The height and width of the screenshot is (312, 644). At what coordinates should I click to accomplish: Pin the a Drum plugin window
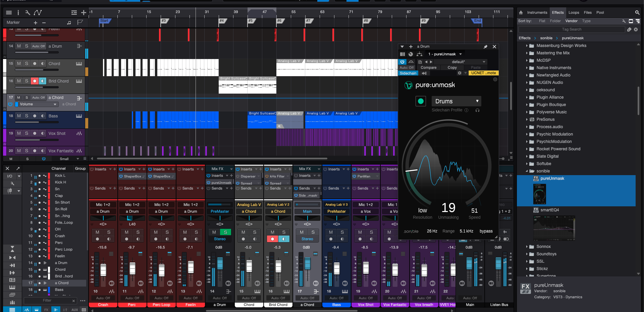coord(485,47)
